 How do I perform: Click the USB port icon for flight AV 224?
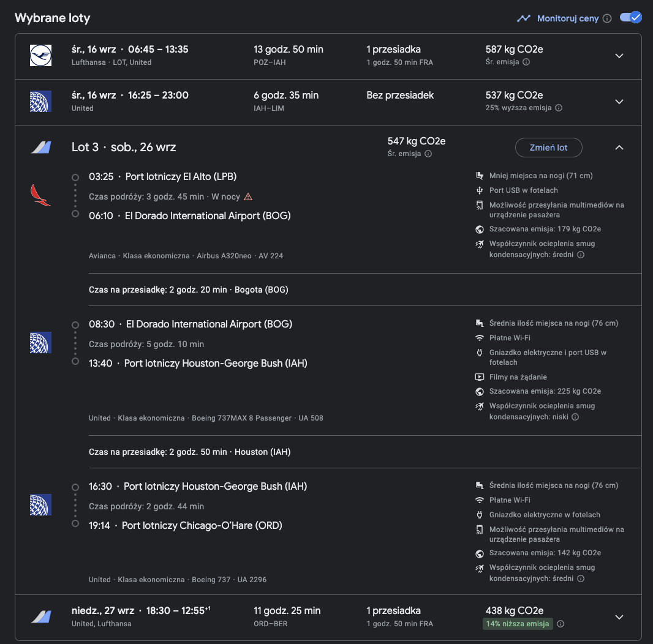[480, 190]
